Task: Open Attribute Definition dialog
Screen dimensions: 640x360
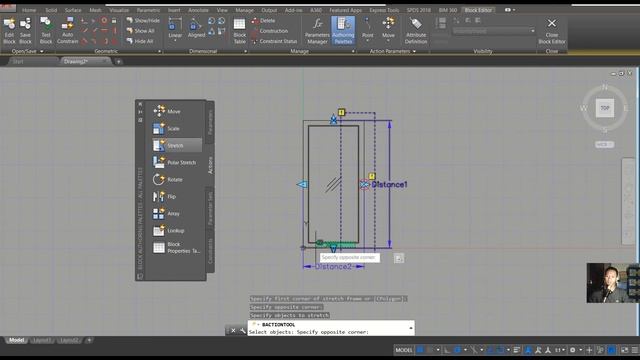Action: click(x=416, y=31)
